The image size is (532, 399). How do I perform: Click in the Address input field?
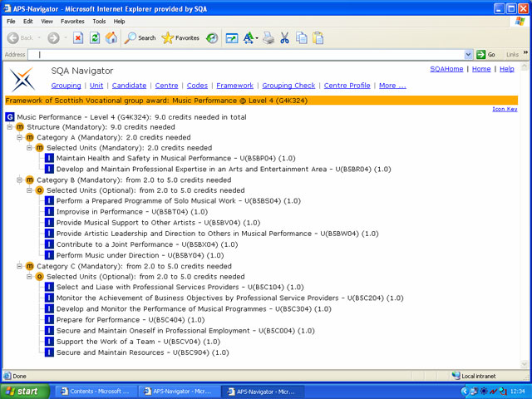[246, 55]
